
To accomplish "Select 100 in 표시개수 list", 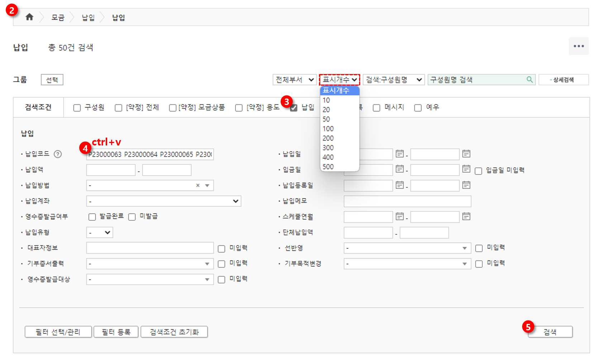I will pyautogui.click(x=328, y=129).
